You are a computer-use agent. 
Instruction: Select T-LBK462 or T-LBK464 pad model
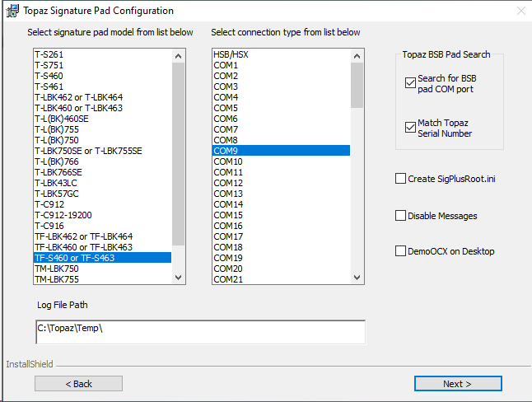click(103, 97)
